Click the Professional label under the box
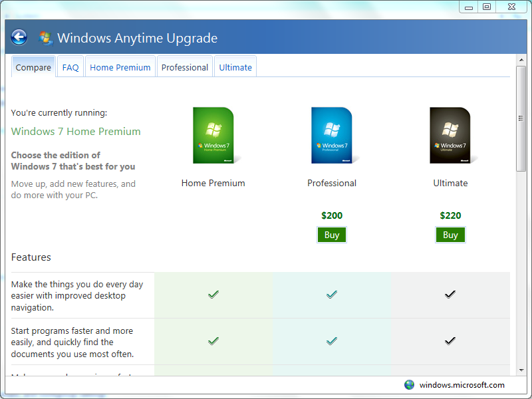The width and height of the screenshot is (532, 399). 332,184
